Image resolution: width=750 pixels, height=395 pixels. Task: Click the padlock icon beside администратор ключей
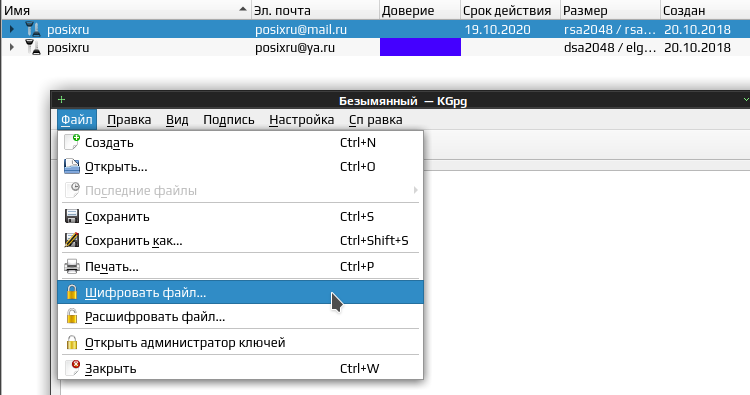pos(72,342)
